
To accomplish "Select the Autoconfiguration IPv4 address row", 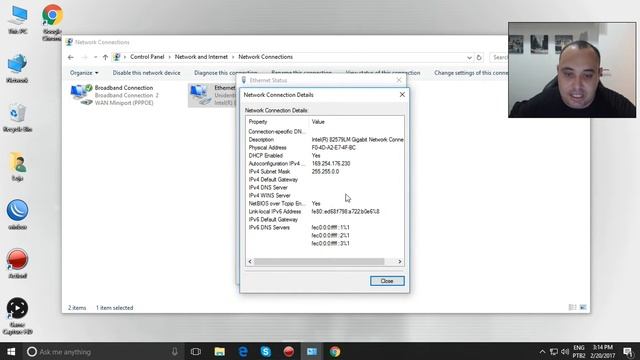I will [325, 163].
